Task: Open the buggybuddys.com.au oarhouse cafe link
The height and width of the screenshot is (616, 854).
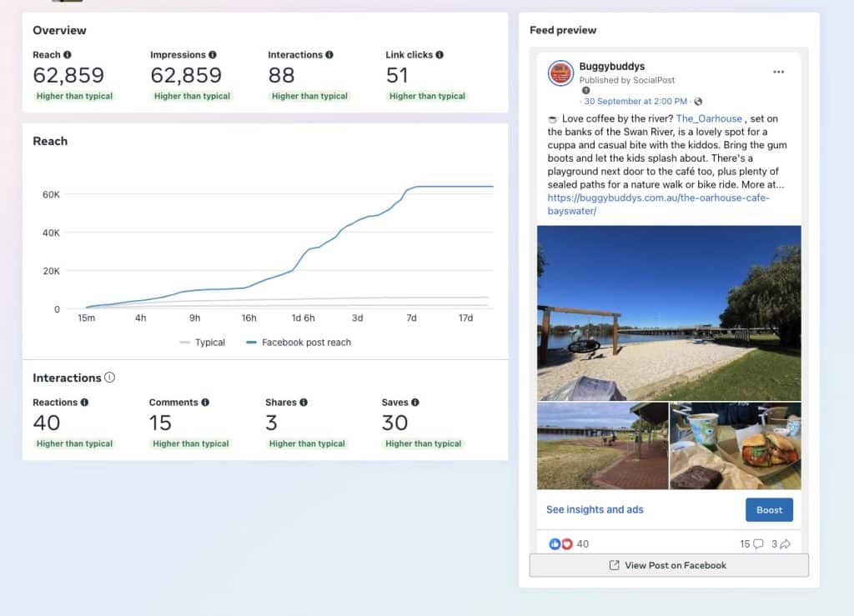Action: (x=659, y=204)
